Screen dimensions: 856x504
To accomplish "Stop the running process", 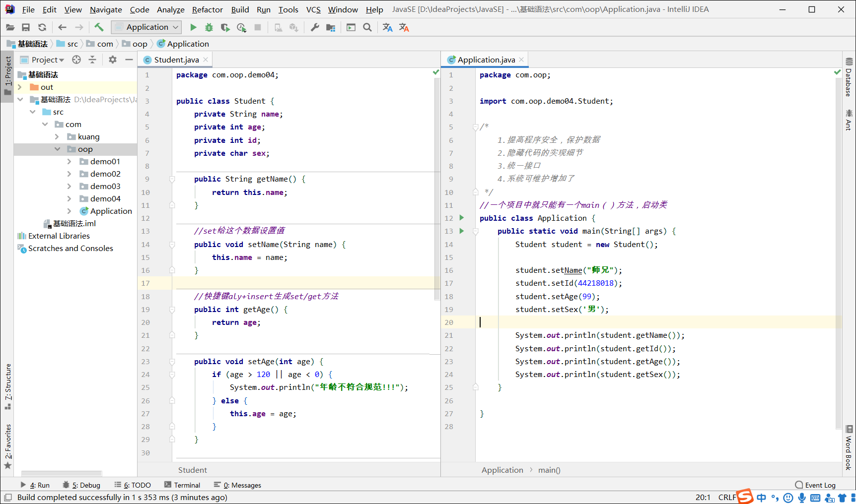I will [258, 27].
